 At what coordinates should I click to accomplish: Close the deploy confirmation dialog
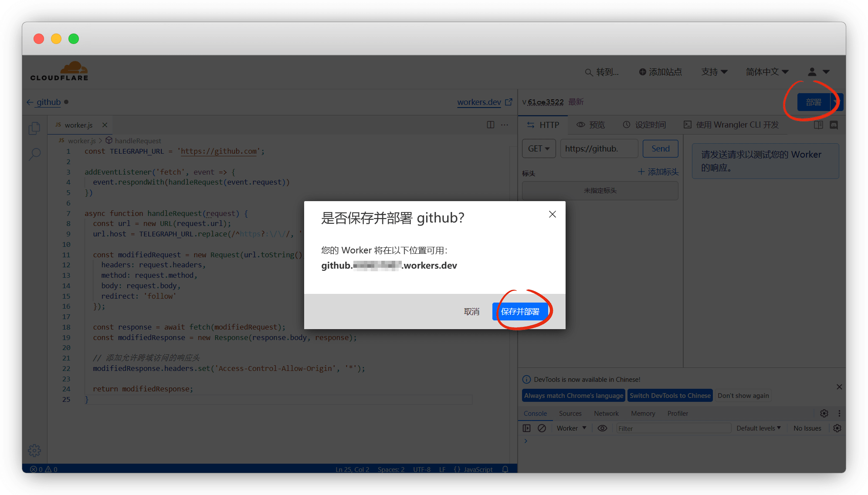point(553,214)
